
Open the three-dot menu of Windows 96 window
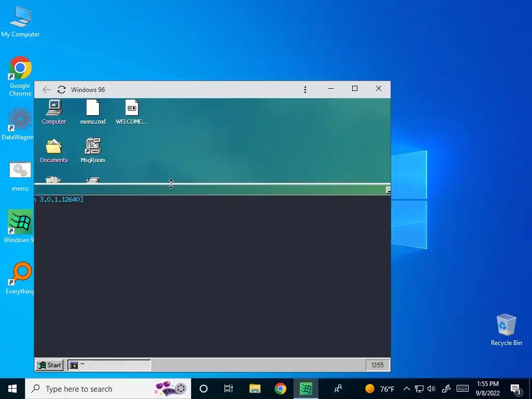(305, 89)
